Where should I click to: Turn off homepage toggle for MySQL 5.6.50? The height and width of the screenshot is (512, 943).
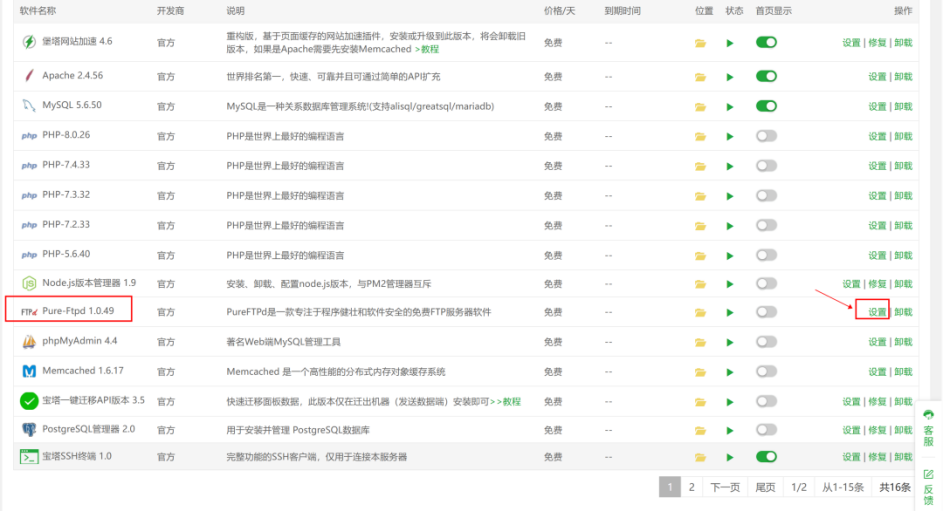pyautogui.click(x=766, y=106)
